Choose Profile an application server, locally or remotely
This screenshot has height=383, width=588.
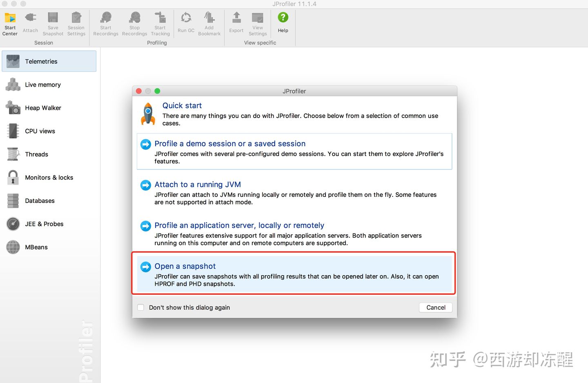tap(239, 225)
